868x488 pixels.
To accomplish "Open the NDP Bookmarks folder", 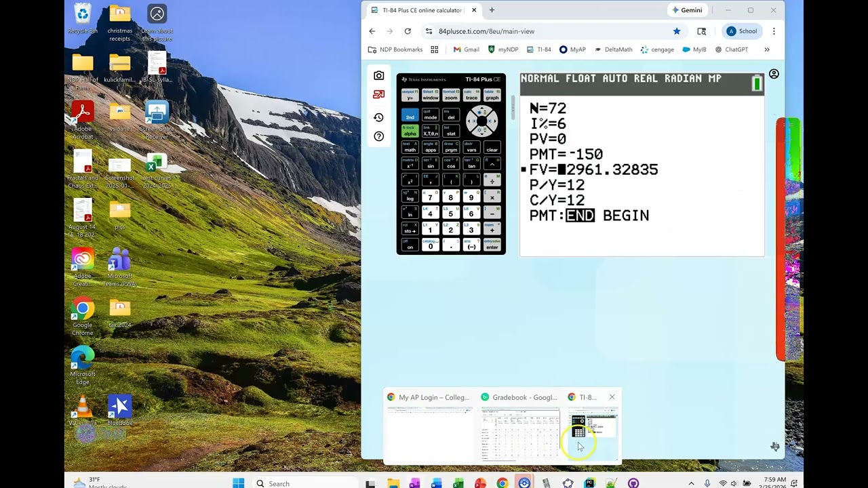I will coord(395,49).
